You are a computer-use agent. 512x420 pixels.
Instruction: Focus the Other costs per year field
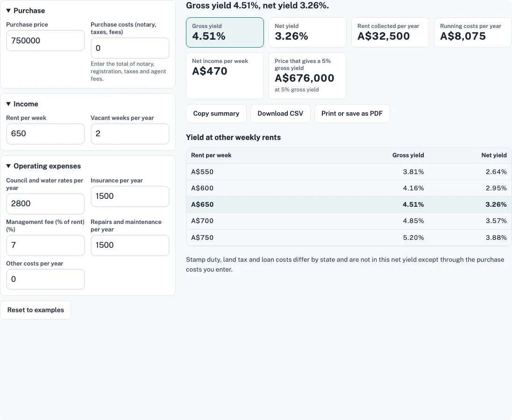(45, 279)
